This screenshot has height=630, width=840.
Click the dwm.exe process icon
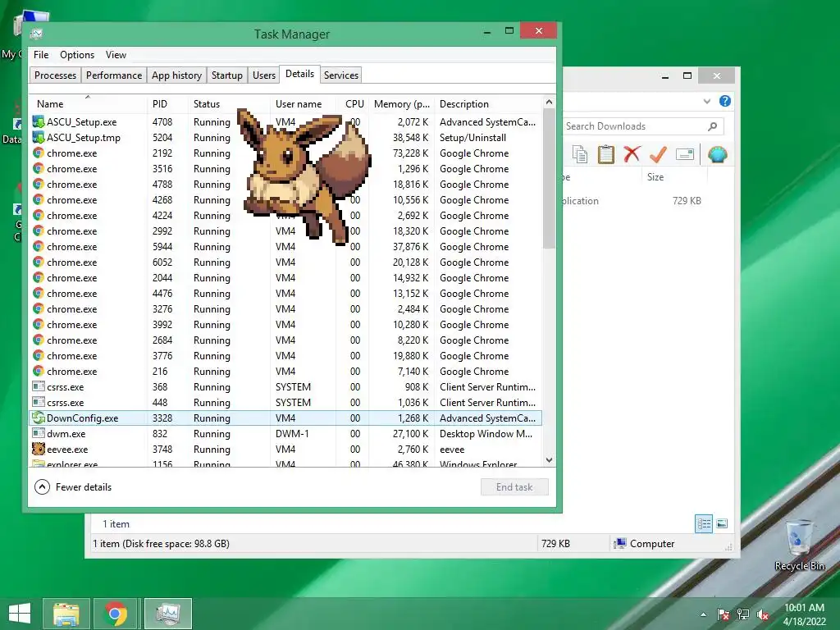point(39,433)
